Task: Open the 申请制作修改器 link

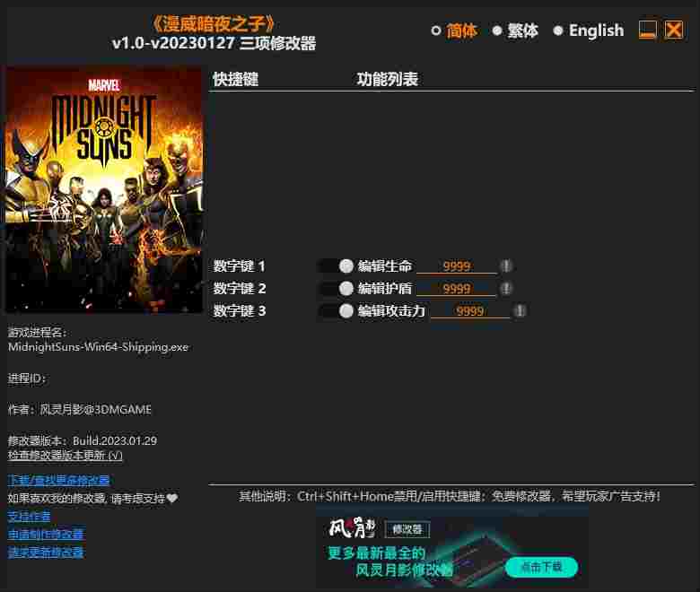Action: click(46, 534)
